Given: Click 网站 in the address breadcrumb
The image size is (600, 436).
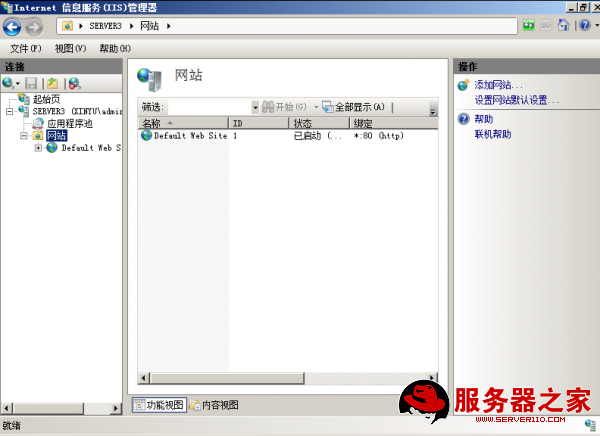Looking at the screenshot, I should pos(149,26).
